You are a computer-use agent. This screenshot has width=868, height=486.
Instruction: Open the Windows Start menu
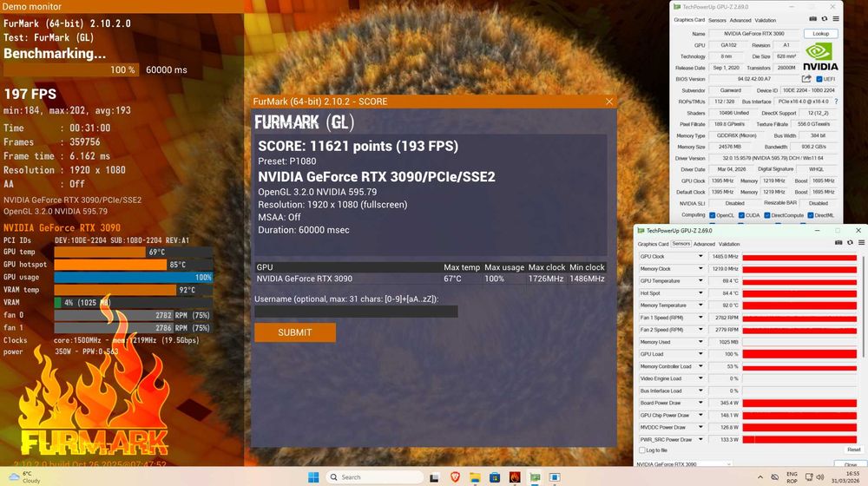[x=313, y=476]
